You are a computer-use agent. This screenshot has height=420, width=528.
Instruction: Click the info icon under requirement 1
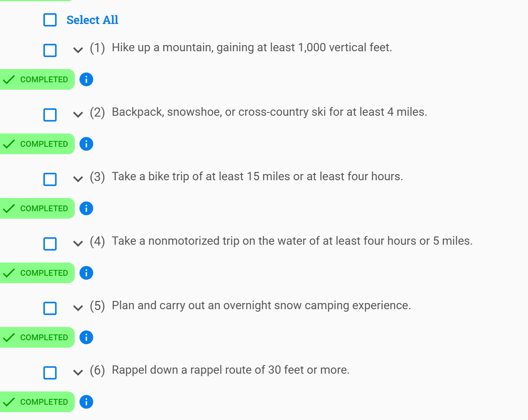(x=86, y=79)
